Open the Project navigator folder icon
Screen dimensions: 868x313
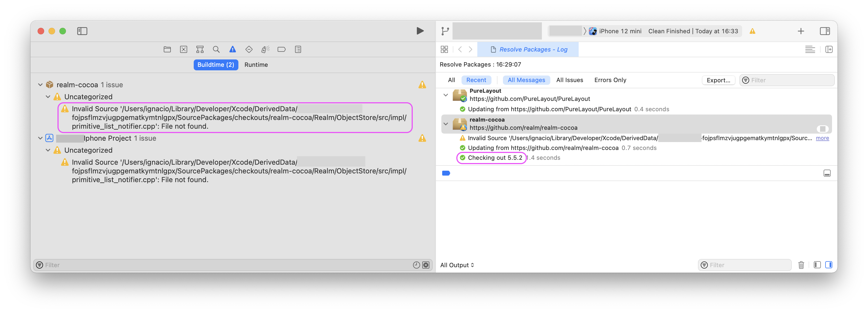(167, 50)
